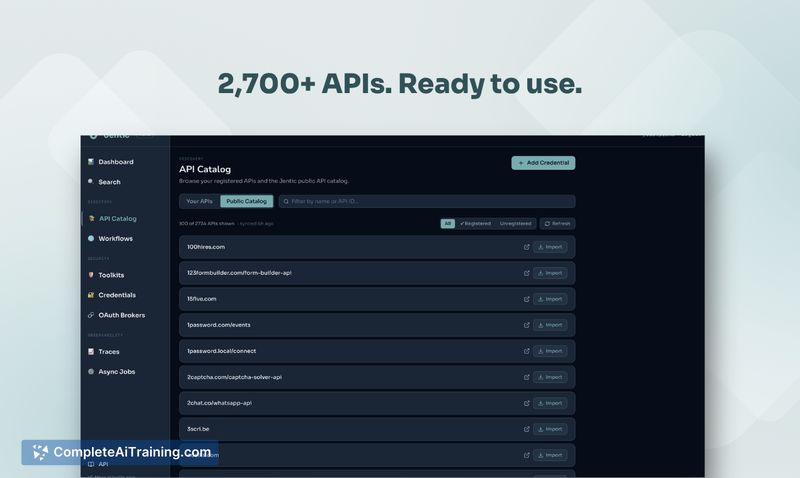Switch to the Your APIs tab

click(x=200, y=202)
